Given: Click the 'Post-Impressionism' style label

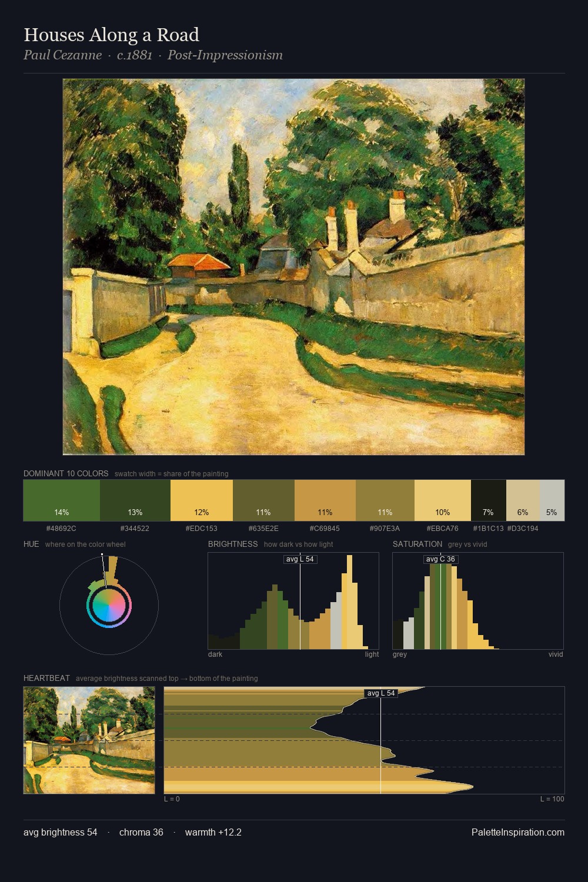Looking at the screenshot, I should click(x=225, y=55).
